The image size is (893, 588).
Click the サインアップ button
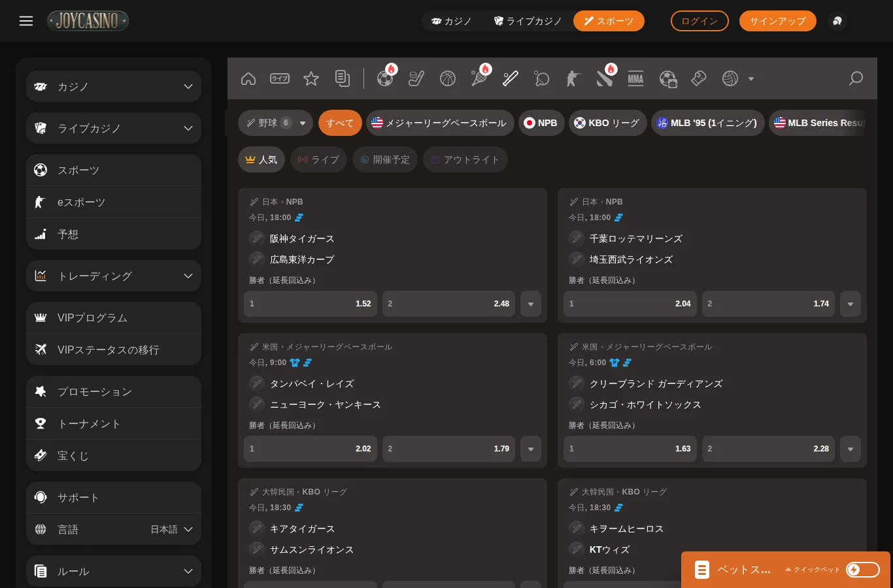778,21
